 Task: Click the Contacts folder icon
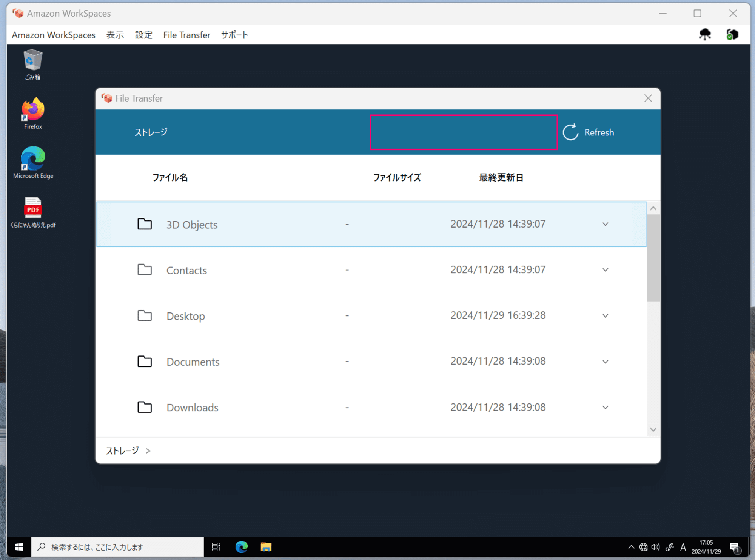pyautogui.click(x=145, y=270)
